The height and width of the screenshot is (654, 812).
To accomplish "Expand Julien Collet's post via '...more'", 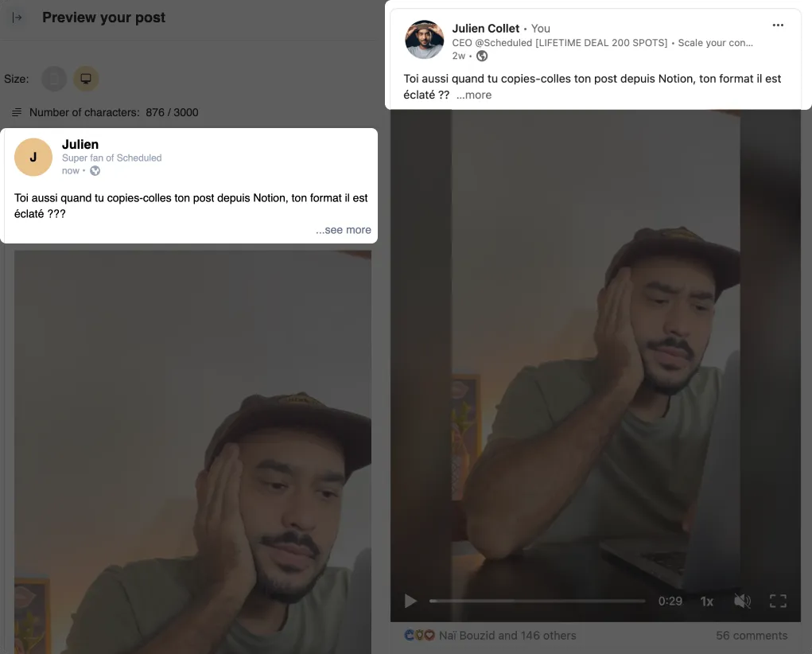I will [473, 95].
